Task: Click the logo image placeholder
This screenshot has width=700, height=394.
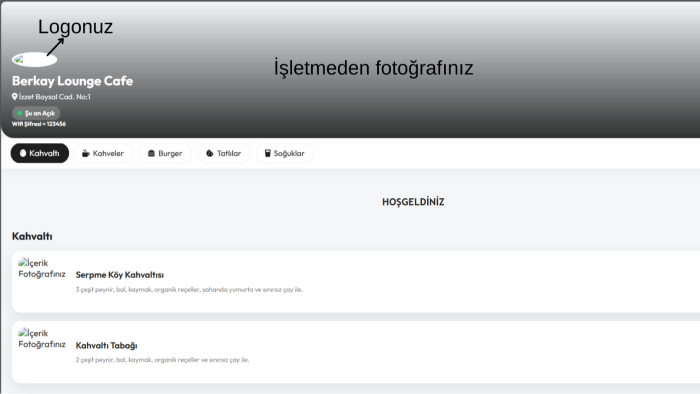Action: click(34, 59)
